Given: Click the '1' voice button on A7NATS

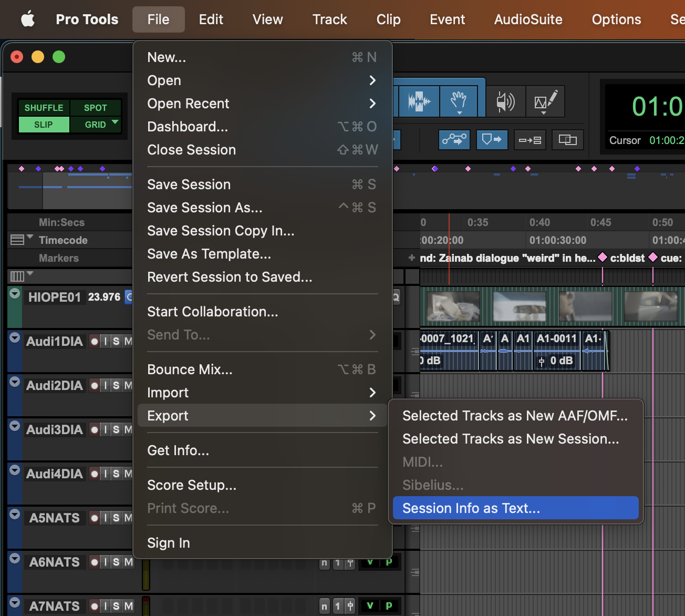Looking at the screenshot, I should point(338,606).
